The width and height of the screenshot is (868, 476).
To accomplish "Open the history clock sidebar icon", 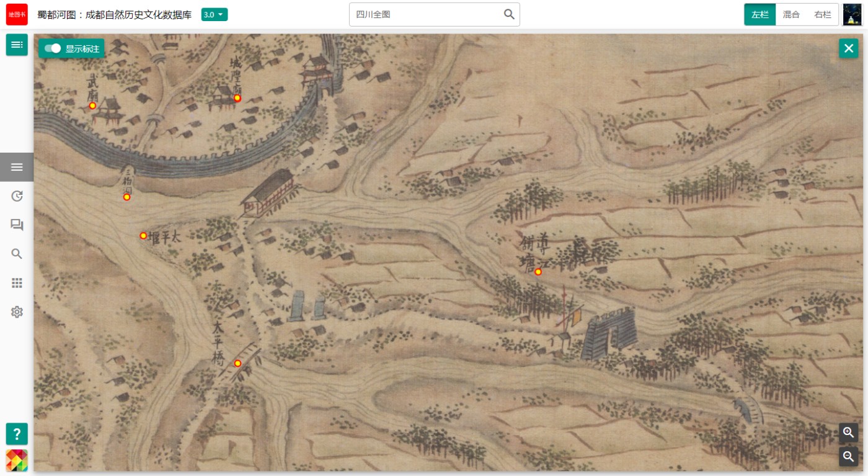I will point(17,196).
